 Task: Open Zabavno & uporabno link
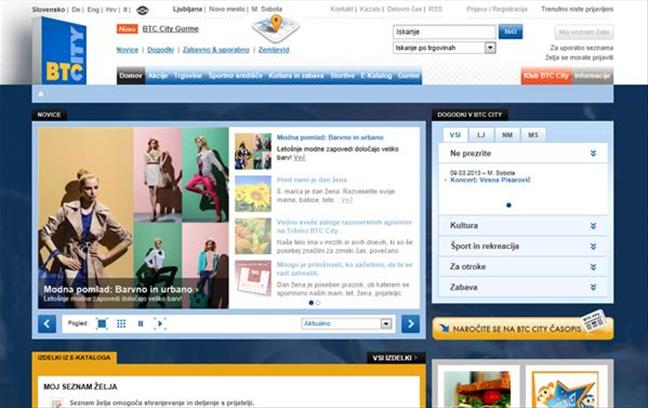tap(216, 50)
